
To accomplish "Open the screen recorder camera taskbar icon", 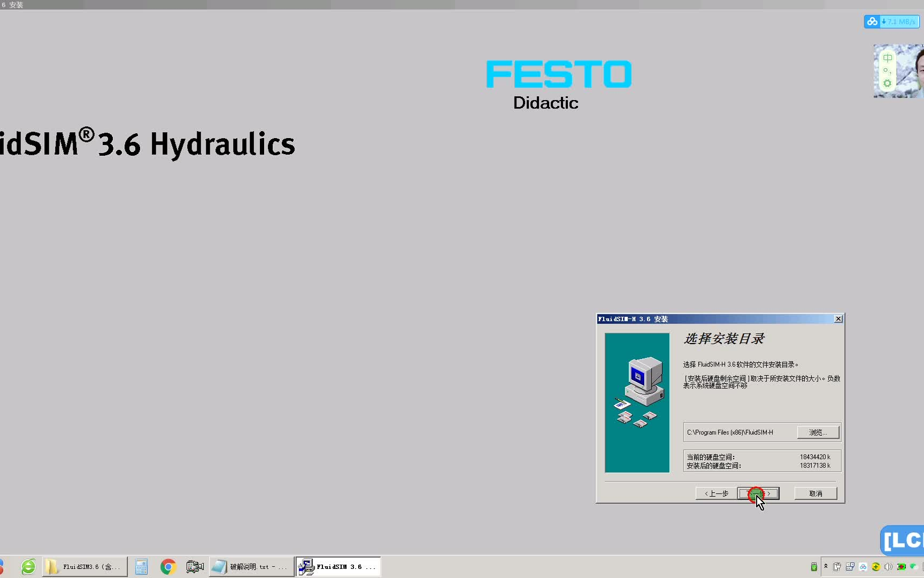I will tap(195, 566).
